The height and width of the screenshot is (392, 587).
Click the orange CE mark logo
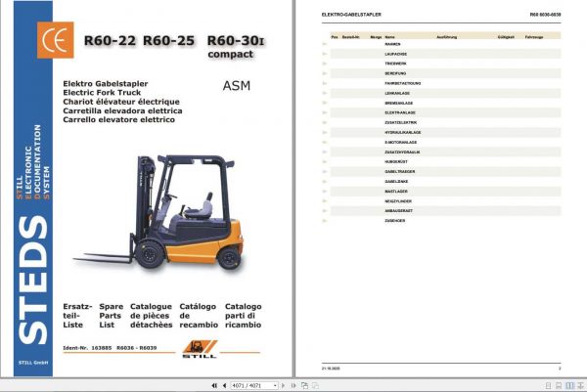pos(56,40)
